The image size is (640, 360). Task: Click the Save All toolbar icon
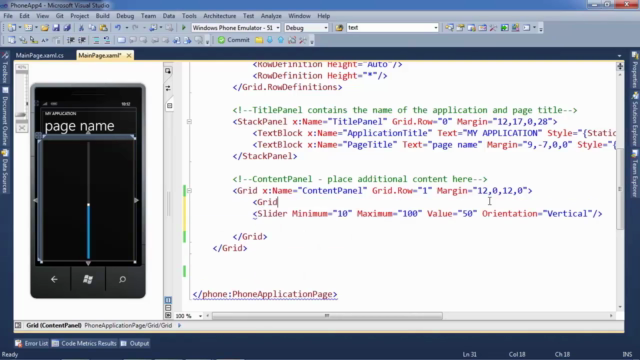67,28
